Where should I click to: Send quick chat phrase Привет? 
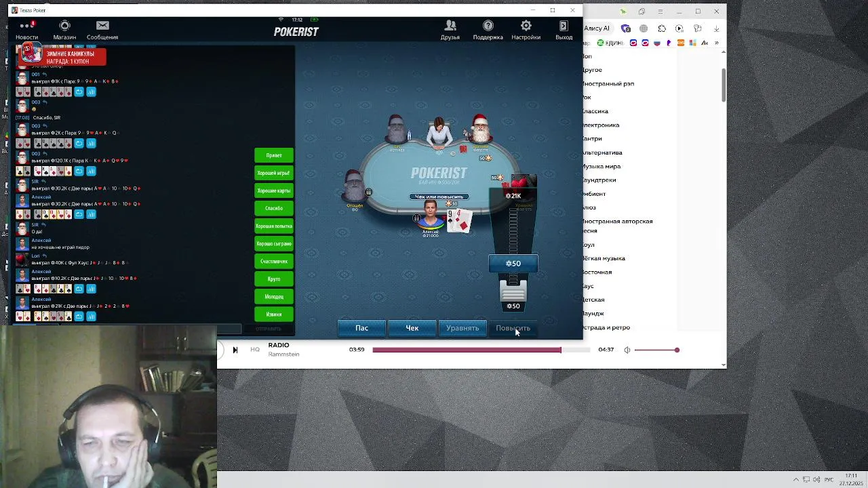point(274,155)
